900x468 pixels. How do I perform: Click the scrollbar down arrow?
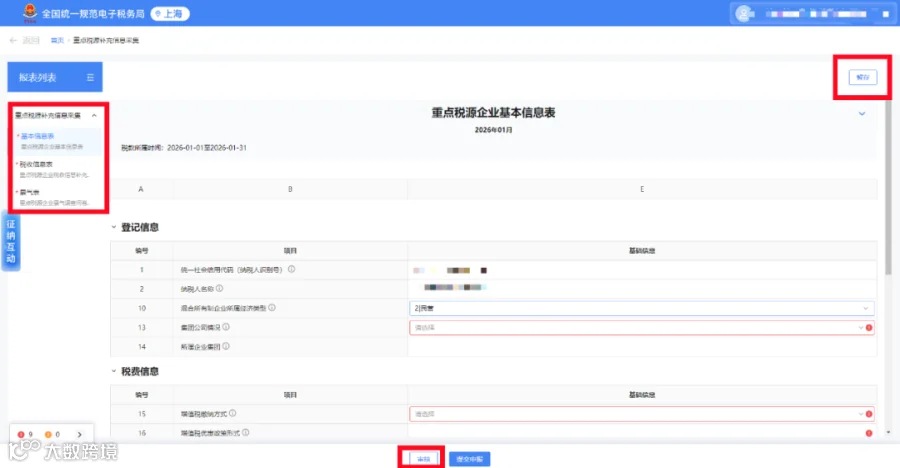click(889, 432)
